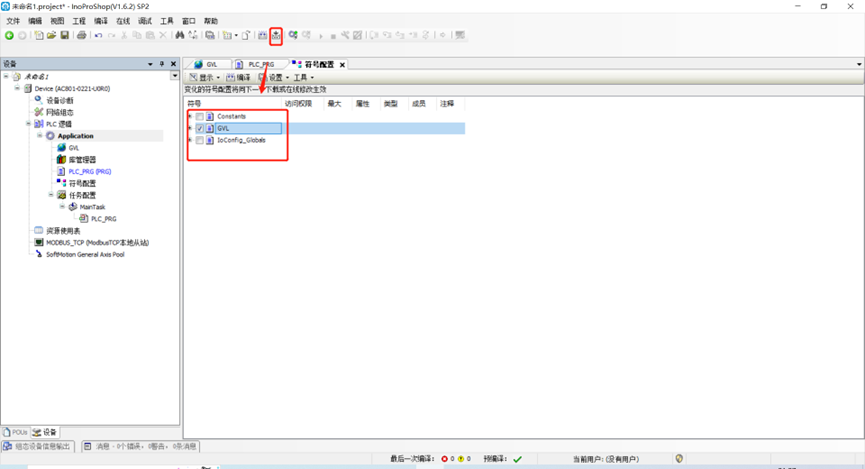The height and width of the screenshot is (469, 865).
Task: Switch to the GVL editor tab
Action: coord(208,65)
